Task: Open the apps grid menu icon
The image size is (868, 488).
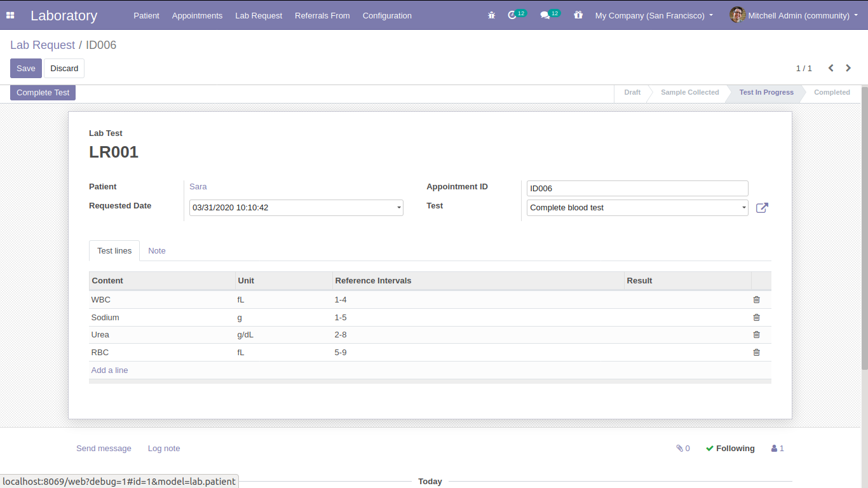Action: (x=10, y=15)
